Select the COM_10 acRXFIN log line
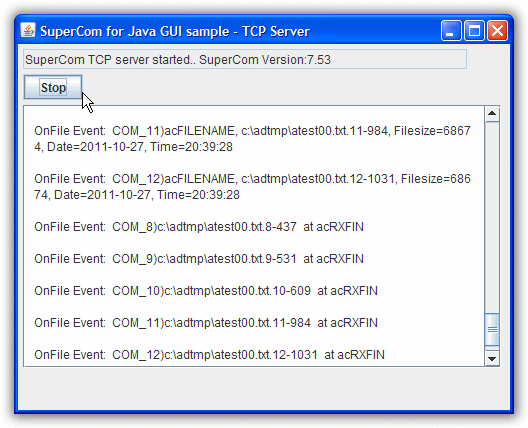This screenshot has width=528, height=428. 206,291
